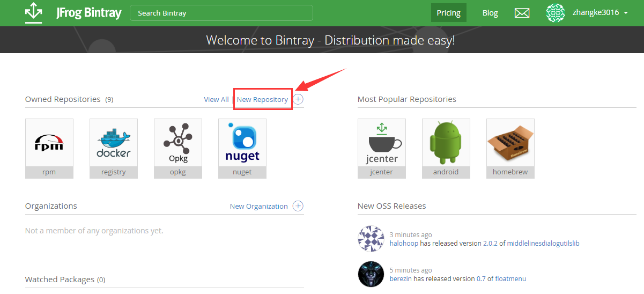Click plus icon beside New Organization
Viewport: 644px width, 294px height.
(x=298, y=206)
